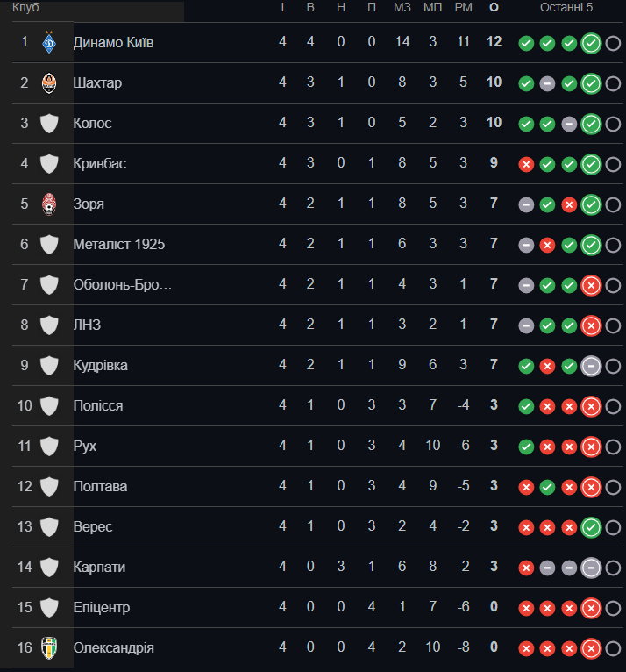626x672 pixels.
Task: Click Шахтар's grey draw result icon
Action: point(547,83)
